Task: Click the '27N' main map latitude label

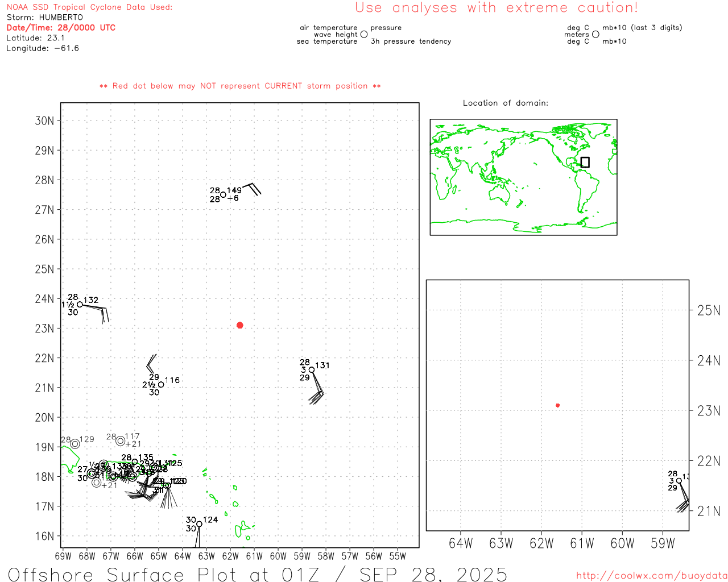Action: 44,210
